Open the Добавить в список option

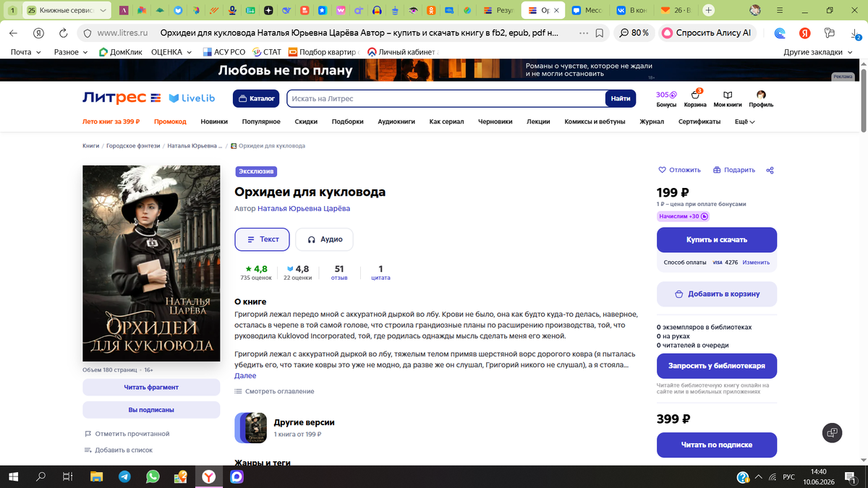pos(118,450)
